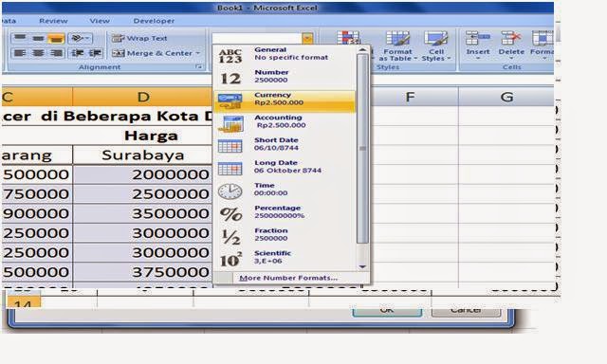
Task: Pick the Time format option
Action: (285, 191)
